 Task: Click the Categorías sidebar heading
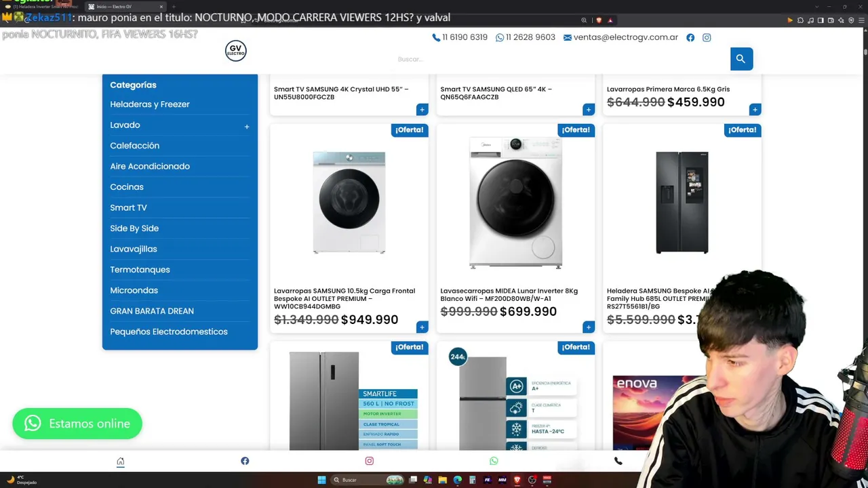pyautogui.click(x=133, y=85)
